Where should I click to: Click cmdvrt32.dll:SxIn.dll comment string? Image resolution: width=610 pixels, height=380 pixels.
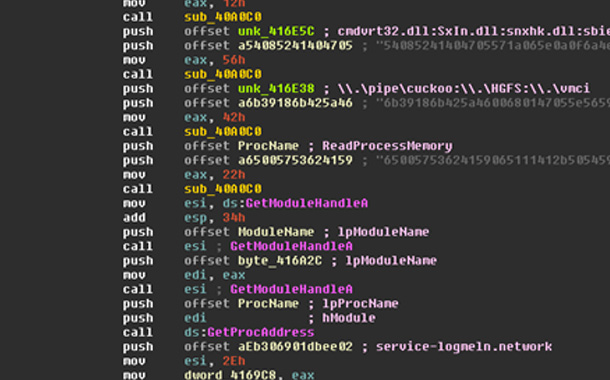click(x=473, y=32)
